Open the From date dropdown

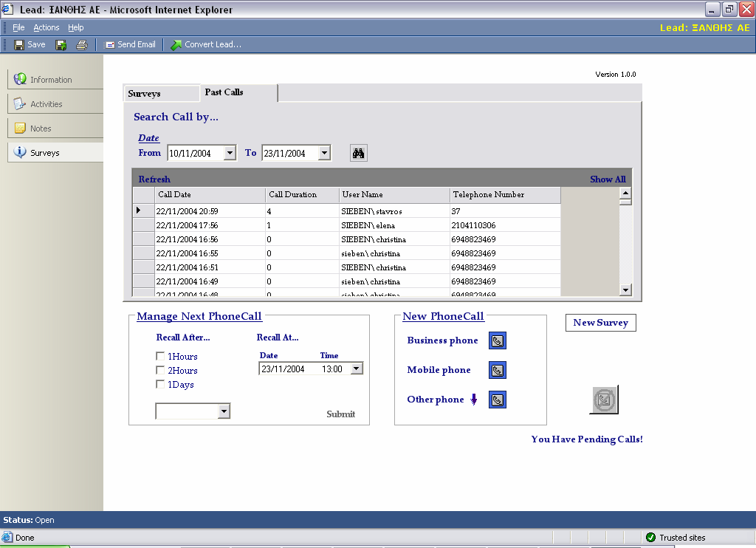tap(230, 153)
